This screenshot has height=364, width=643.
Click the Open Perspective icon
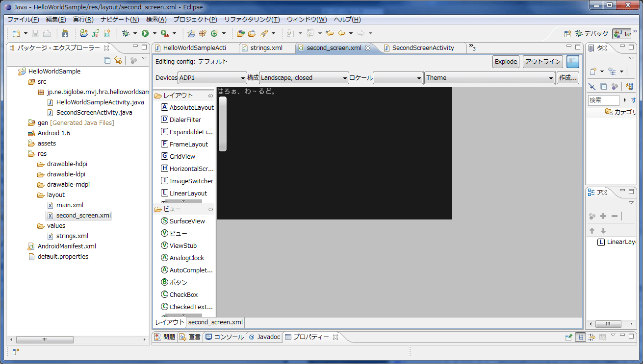567,34
